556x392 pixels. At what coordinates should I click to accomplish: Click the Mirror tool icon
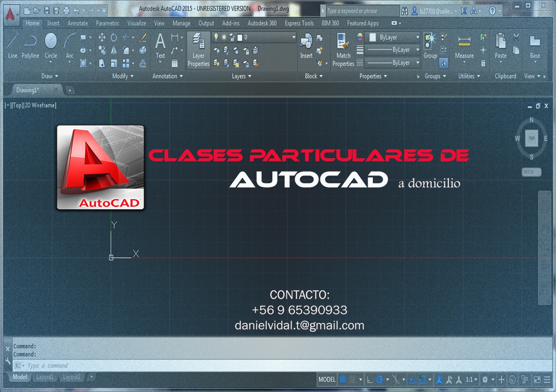pyautogui.click(x=114, y=50)
